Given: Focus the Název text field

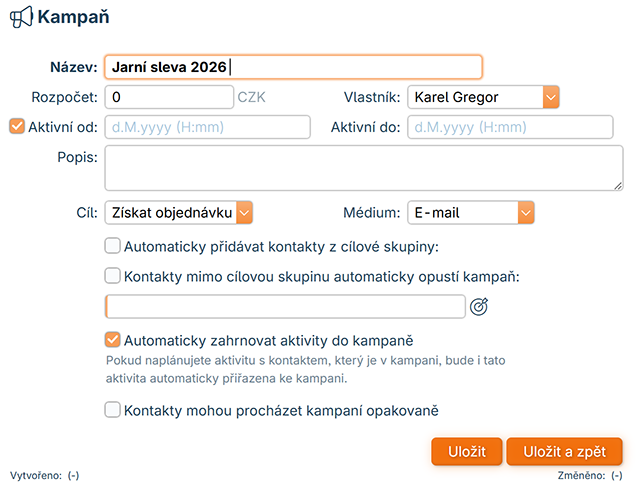Looking at the screenshot, I should [292, 67].
